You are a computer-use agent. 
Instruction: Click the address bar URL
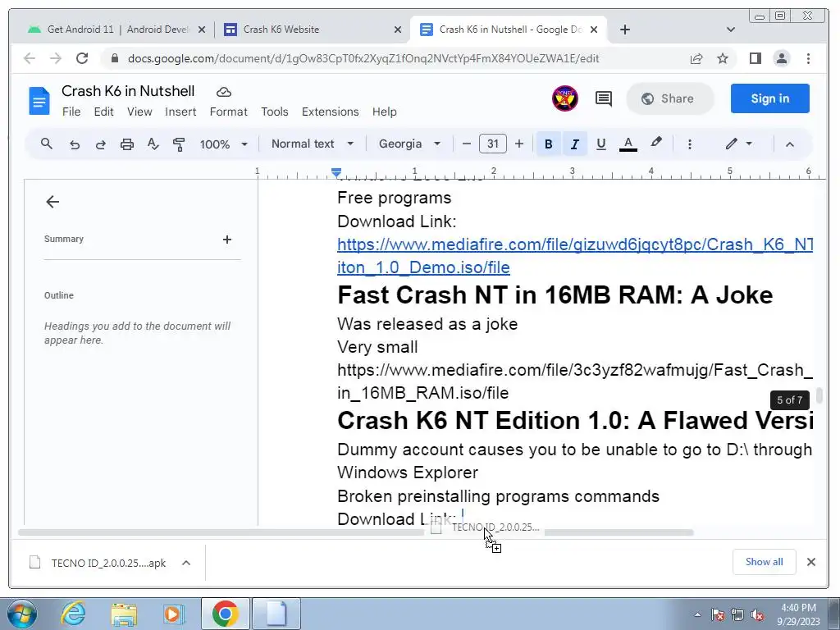pos(363,58)
